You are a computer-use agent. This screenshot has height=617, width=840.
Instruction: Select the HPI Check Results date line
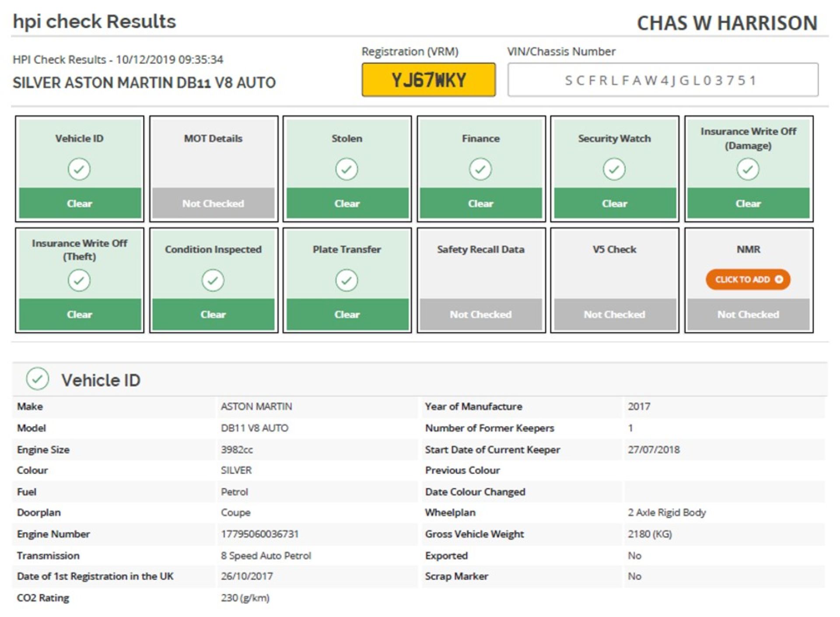[x=118, y=60]
